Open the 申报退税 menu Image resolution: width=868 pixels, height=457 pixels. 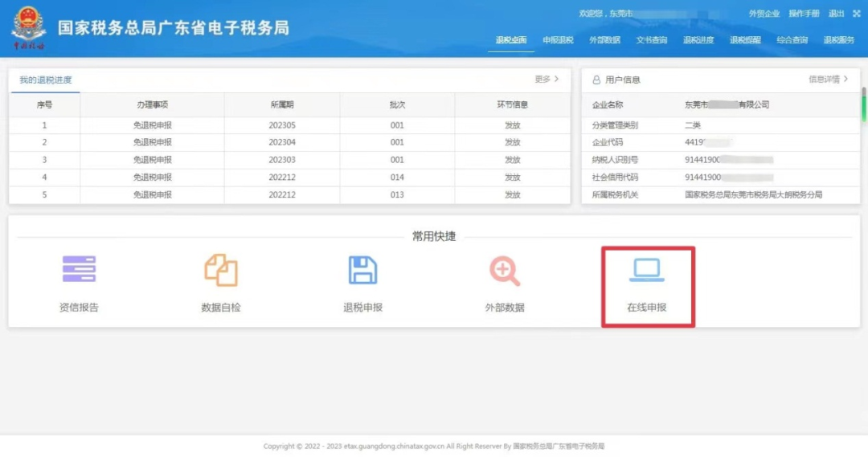558,40
